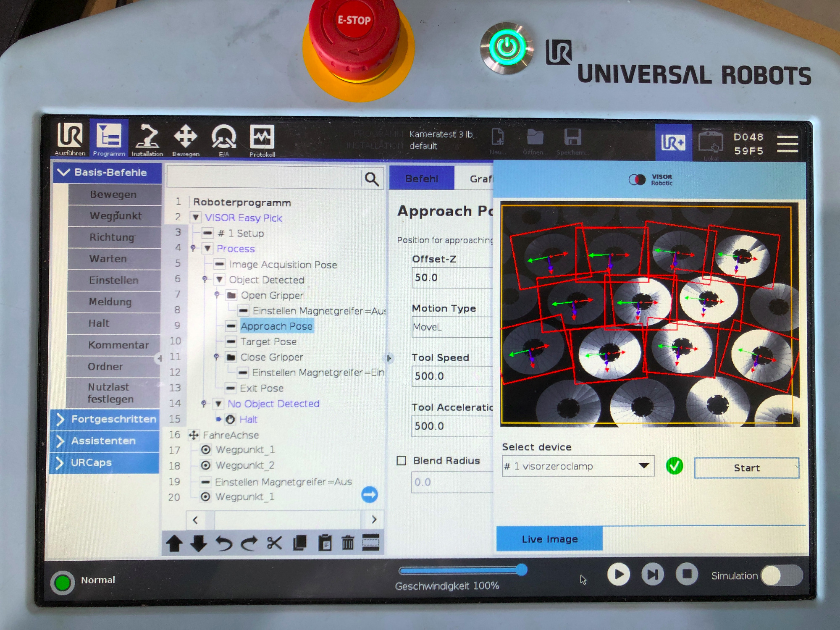The width and height of the screenshot is (840, 630).
Task: Delete selected node with trash icon
Action: pyautogui.click(x=348, y=543)
